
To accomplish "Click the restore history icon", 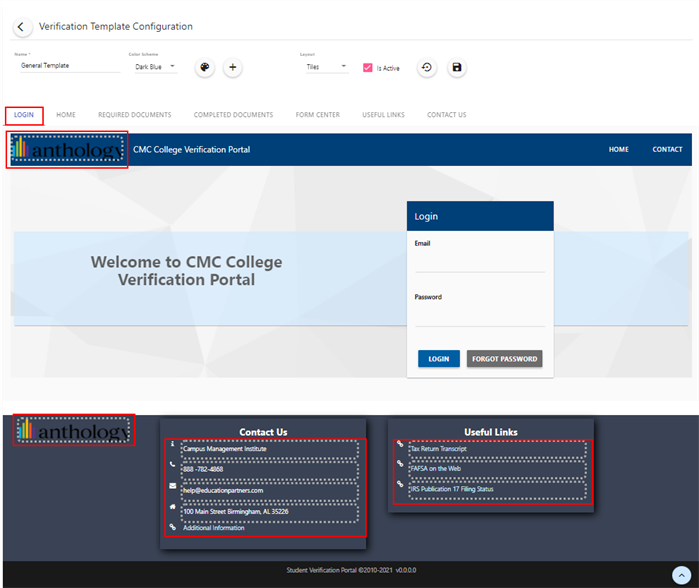I will 427,68.
